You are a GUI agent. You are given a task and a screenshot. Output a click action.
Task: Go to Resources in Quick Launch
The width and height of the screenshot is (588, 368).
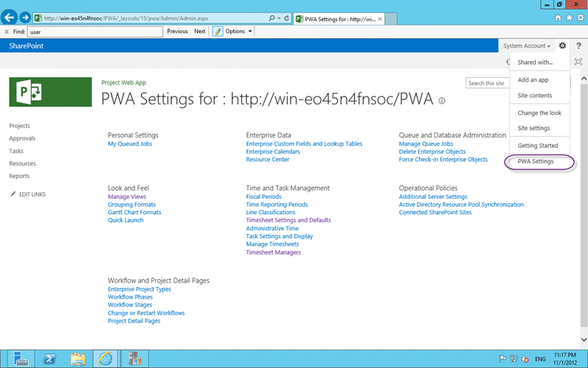pyautogui.click(x=23, y=163)
